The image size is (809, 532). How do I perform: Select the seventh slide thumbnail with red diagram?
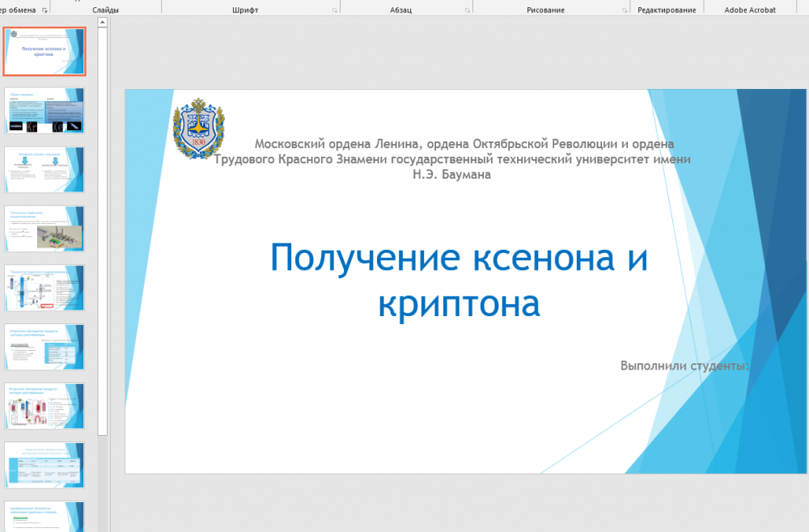tap(44, 406)
